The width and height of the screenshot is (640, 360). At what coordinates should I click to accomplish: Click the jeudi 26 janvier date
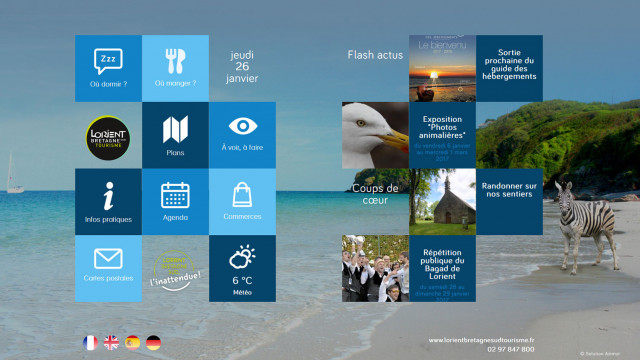click(x=242, y=67)
